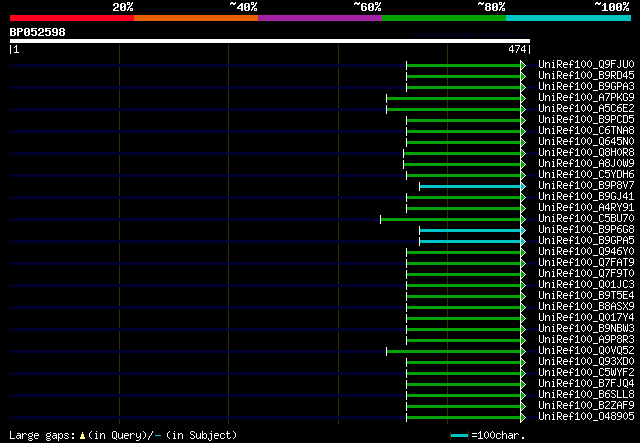The width and height of the screenshot is (640, 443).
Task: Select the UniRef100_C5YDH6 hit label
Action: [x=586, y=175]
